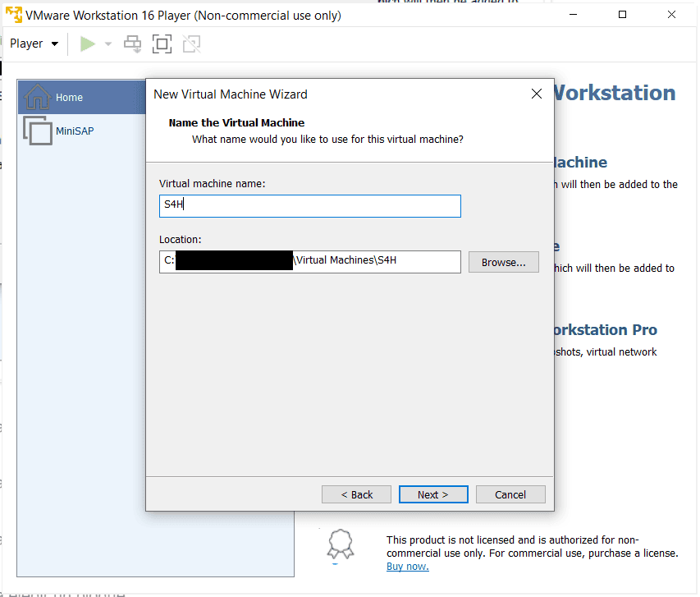
Task: Click the Send Ctrl+Alt+Del toolbar icon
Action: 133,44
